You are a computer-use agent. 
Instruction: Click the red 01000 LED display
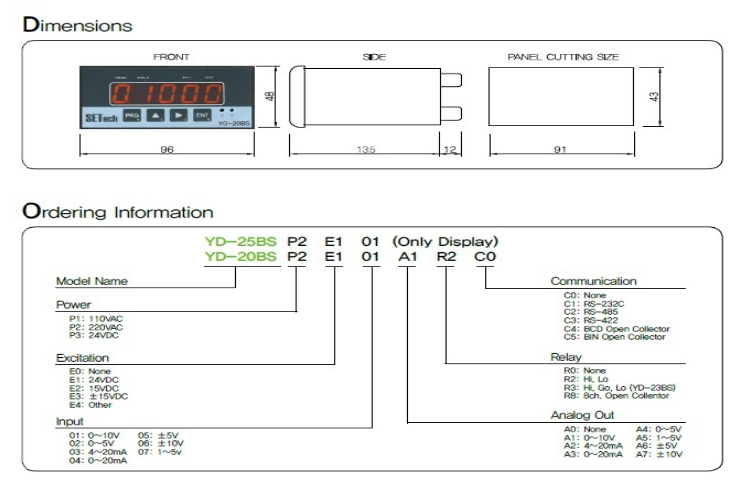[x=167, y=93]
